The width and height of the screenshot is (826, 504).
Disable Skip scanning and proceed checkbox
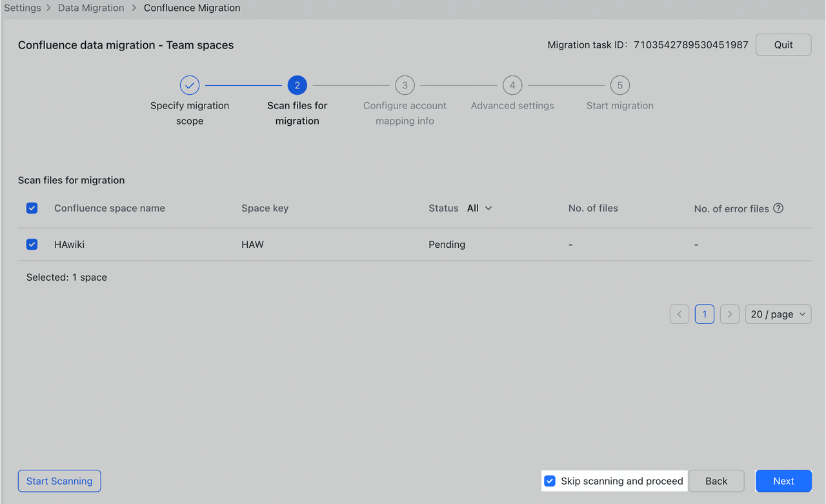tap(550, 481)
